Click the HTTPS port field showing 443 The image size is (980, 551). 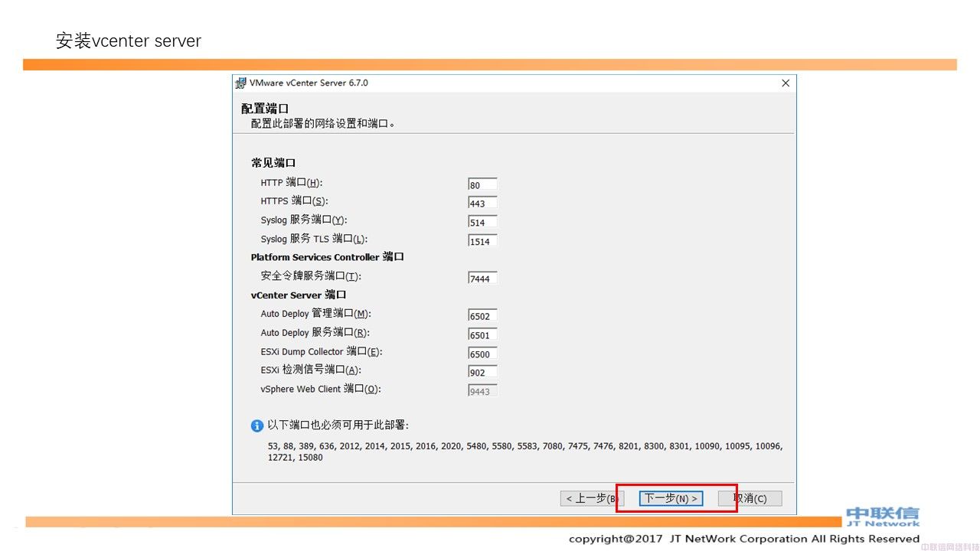coord(482,203)
